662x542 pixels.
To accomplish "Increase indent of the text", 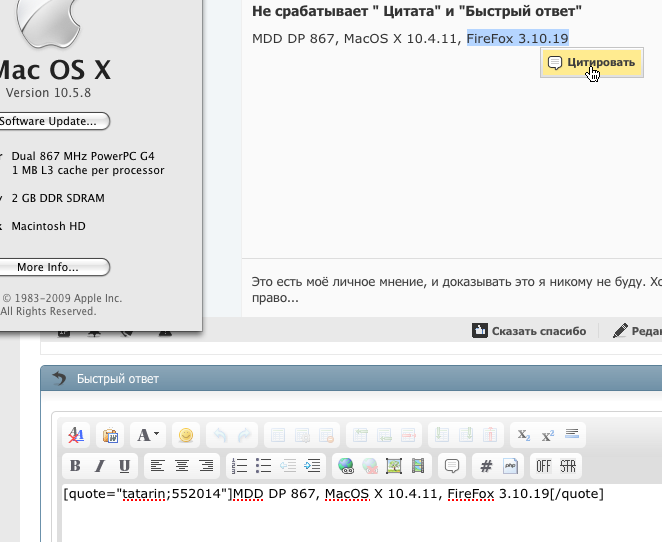I will (x=312, y=466).
